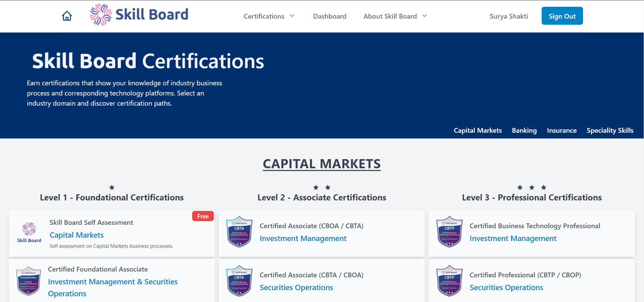
Task: Click chevron arrow next to Certifications
Action: 292,16
